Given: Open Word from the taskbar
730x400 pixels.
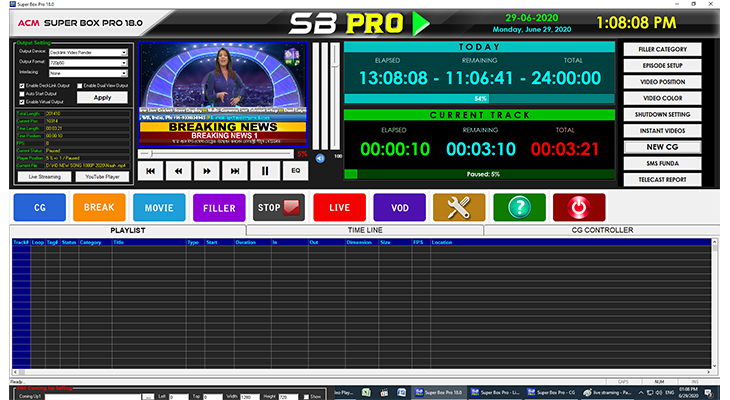Looking at the screenshot, I should coord(401,393).
